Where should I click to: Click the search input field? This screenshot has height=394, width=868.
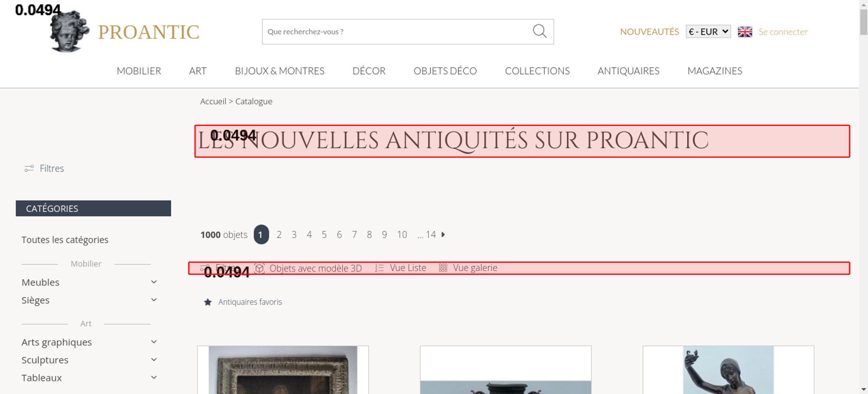[x=395, y=32]
